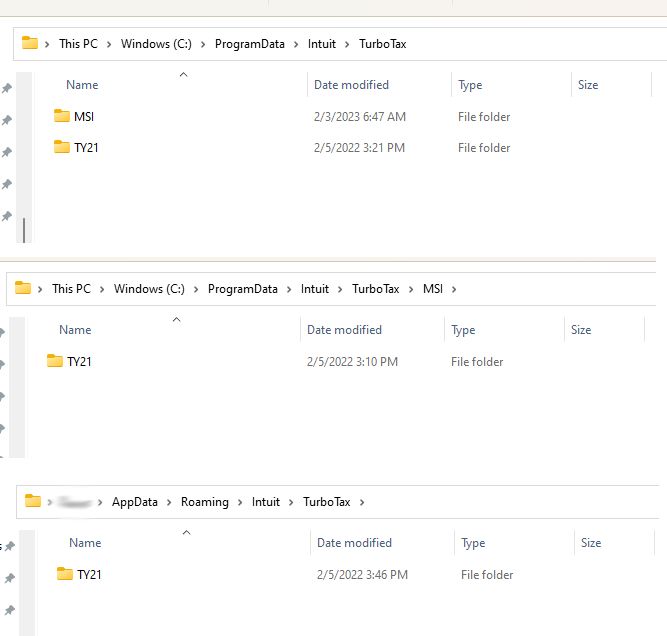
Task: Expand chevron after Windows (C:) in top window
Action: click(x=203, y=44)
